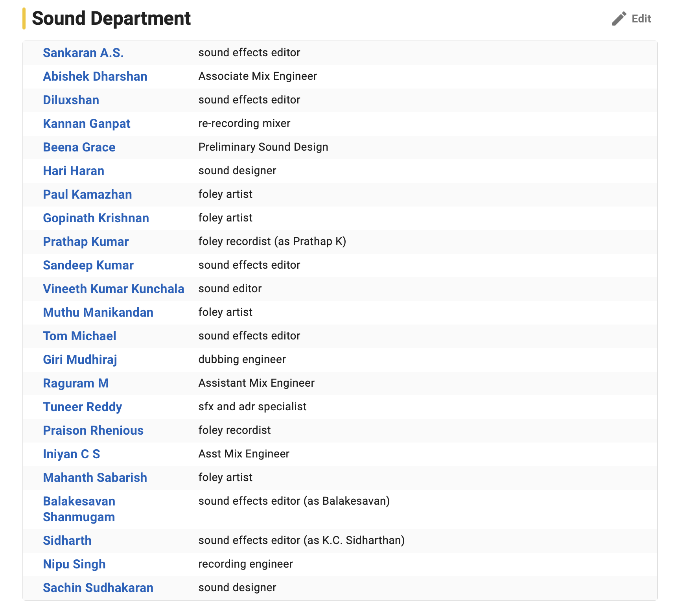Viewport: 687px width, 616px height.
Task: Open Sidharth profile link
Action: 67,540
